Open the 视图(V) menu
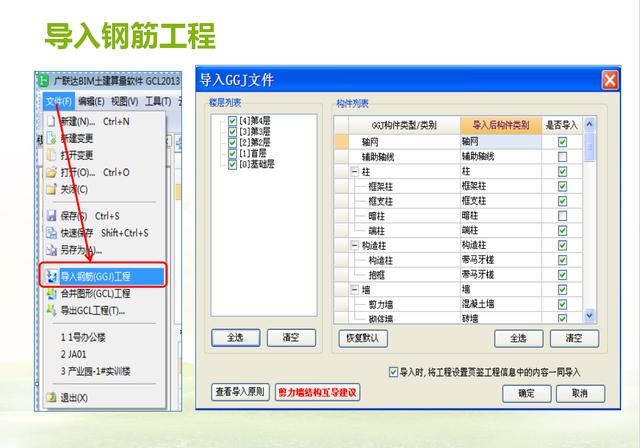 coord(124,101)
